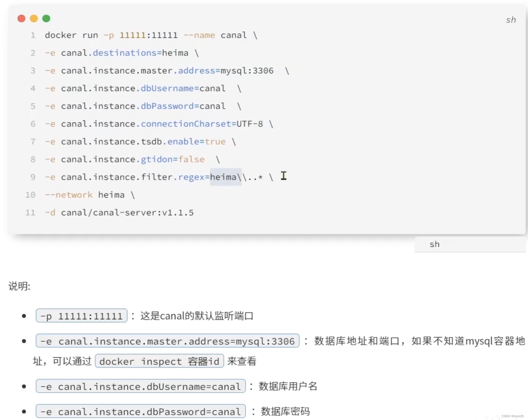The width and height of the screenshot is (528, 420).
Task: Click highlighted 'heima' in filter.regex line
Action: (x=223, y=177)
